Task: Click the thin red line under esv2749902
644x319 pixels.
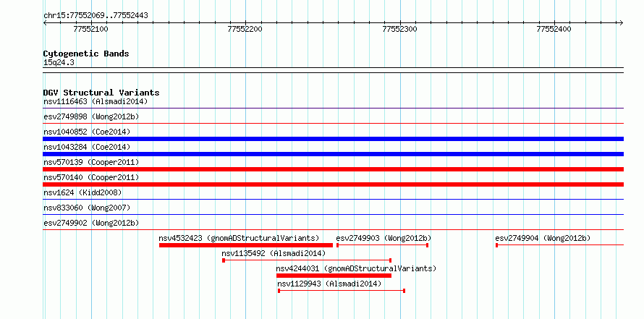Action: [334, 230]
